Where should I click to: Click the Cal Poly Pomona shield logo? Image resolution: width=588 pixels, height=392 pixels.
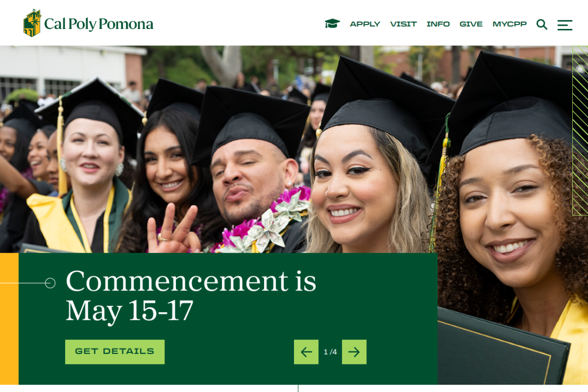(32, 23)
